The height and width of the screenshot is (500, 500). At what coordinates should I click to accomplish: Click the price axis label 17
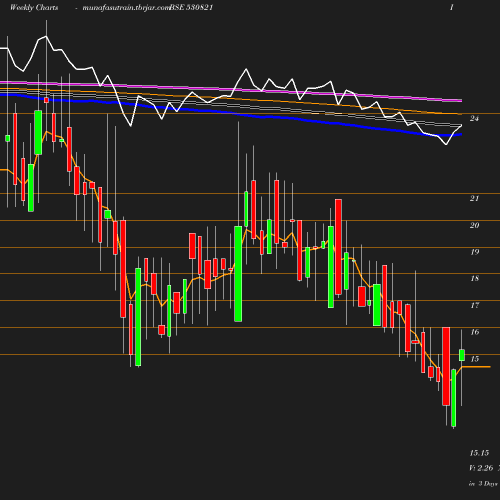point(474,305)
